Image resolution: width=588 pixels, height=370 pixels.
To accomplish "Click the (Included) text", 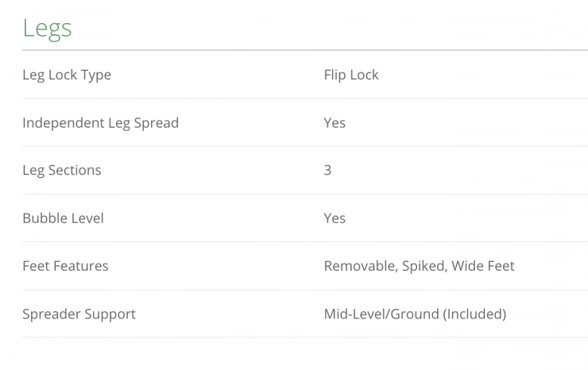I will 474,314.
